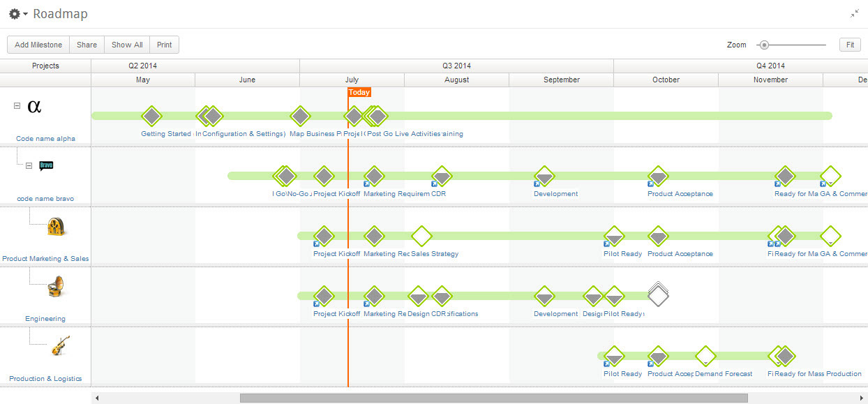The image size is (868, 404).
Task: Click the guitar icon for Production & Logistics
Action: (59, 346)
